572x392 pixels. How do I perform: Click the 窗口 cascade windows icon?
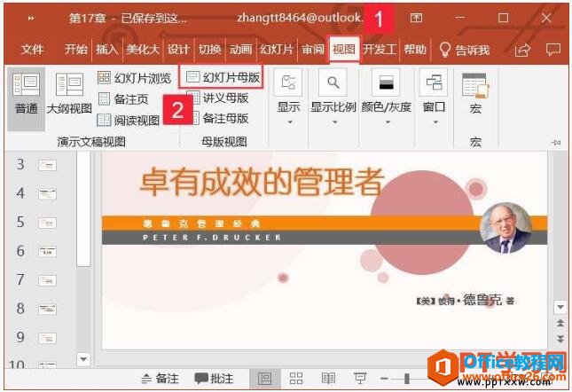click(435, 82)
